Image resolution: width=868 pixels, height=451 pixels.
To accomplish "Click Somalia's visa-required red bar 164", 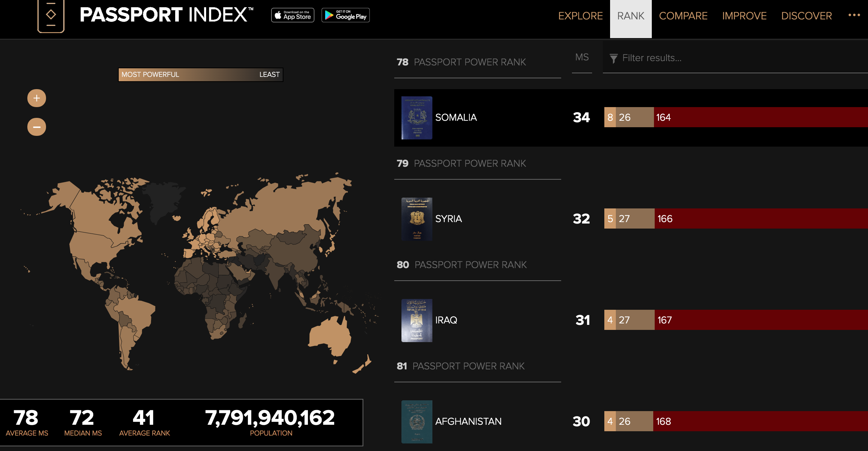I will pos(761,117).
